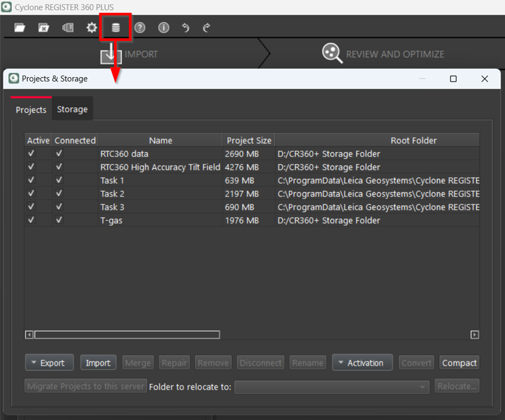The image size is (505, 420).
Task: Select the Review and Optimize step icon
Action: tap(332, 53)
